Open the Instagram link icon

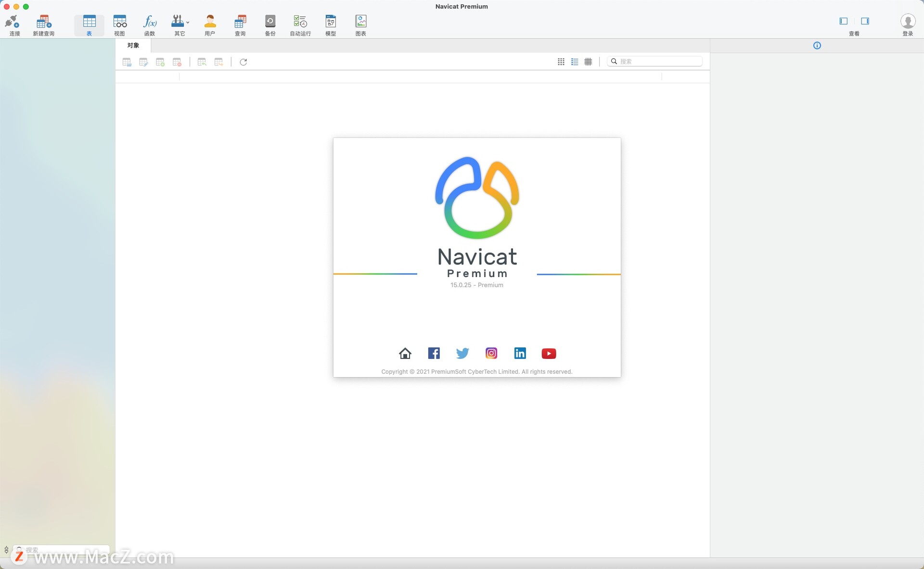(x=491, y=354)
